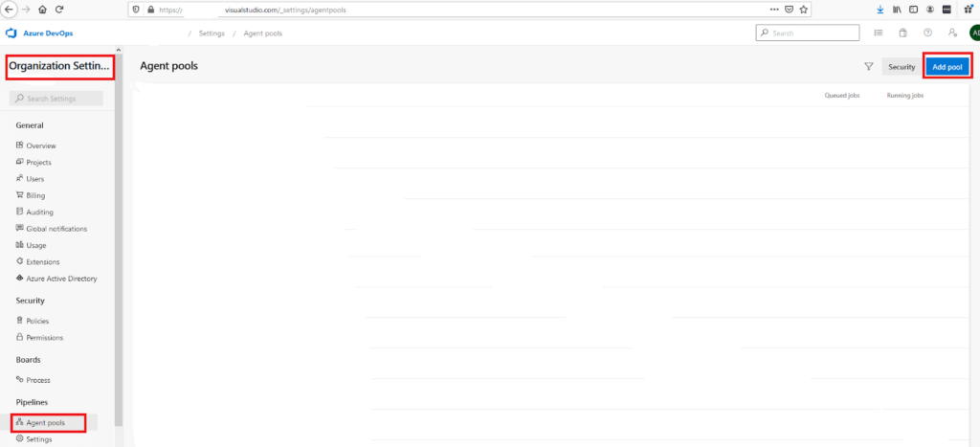This screenshot has height=447, width=980.
Task: Open the work items list icon
Action: [879, 34]
